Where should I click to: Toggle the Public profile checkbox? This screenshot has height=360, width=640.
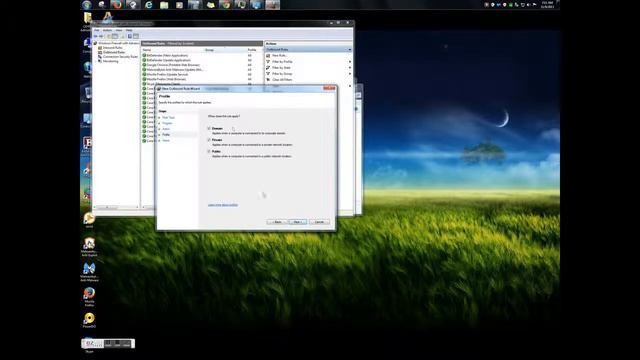pos(209,151)
